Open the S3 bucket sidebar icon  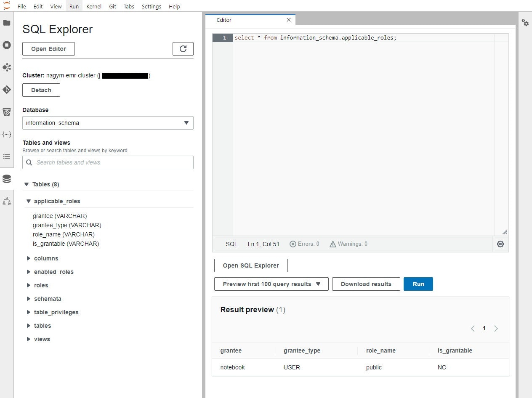[7, 112]
